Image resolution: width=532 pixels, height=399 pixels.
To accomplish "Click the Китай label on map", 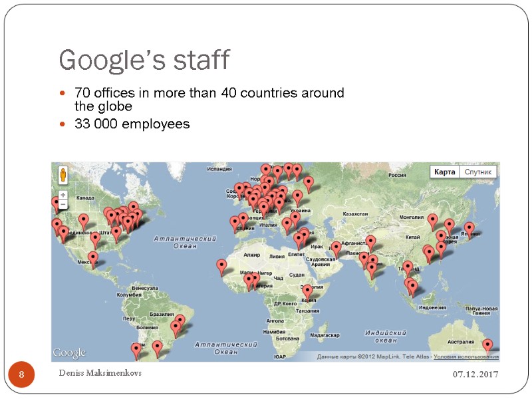I will 412,237.
